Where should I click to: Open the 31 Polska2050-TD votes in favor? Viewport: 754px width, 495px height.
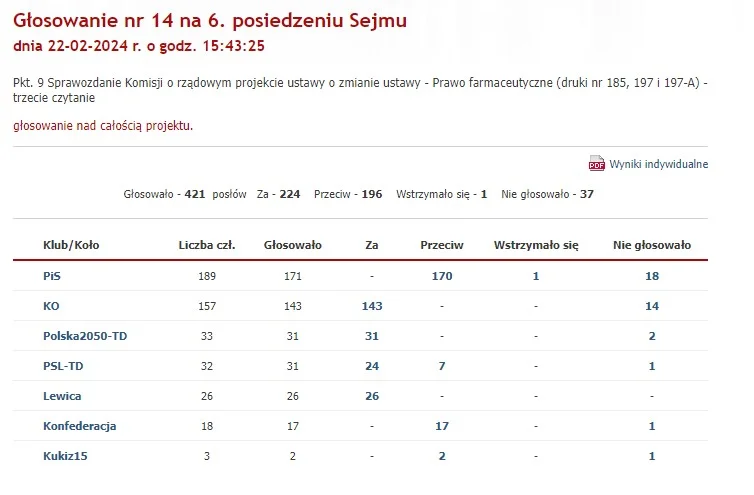(372, 336)
